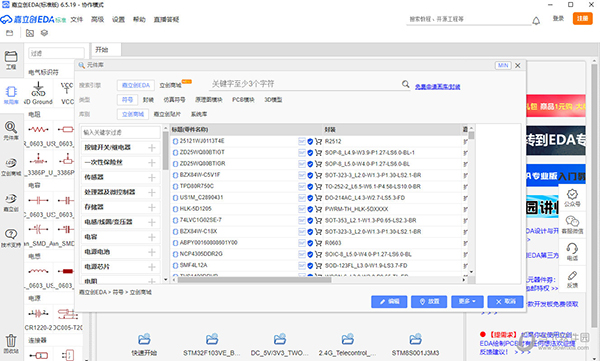Focus the 关键字至少3个字符 search field
Image resolution: width=600 pixels, height=361 pixels.
pyautogui.click(x=305, y=84)
